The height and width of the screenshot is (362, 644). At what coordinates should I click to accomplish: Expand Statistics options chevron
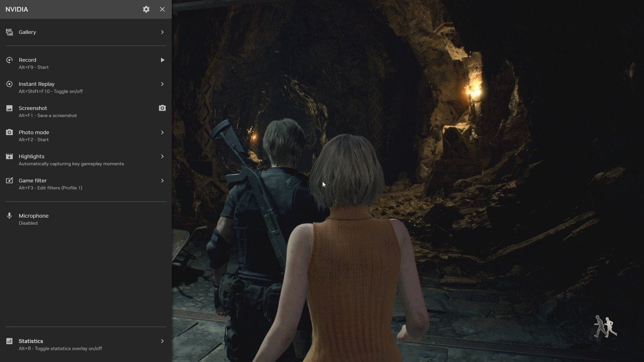[162, 341]
